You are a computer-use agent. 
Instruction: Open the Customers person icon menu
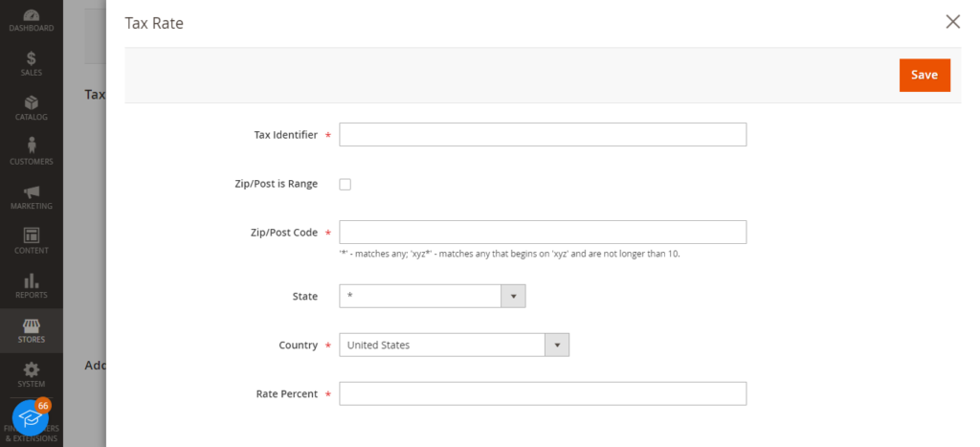(32, 152)
